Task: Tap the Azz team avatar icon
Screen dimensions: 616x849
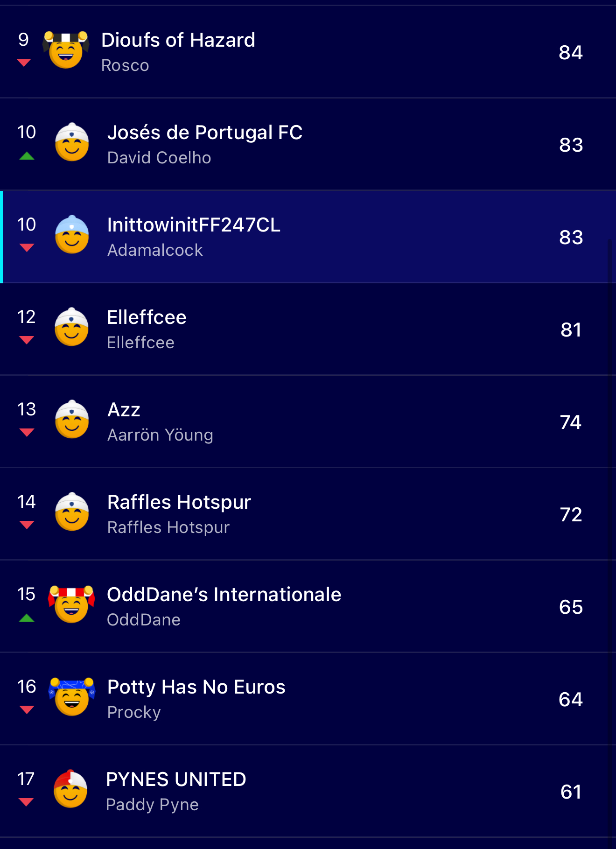Action: (x=72, y=420)
